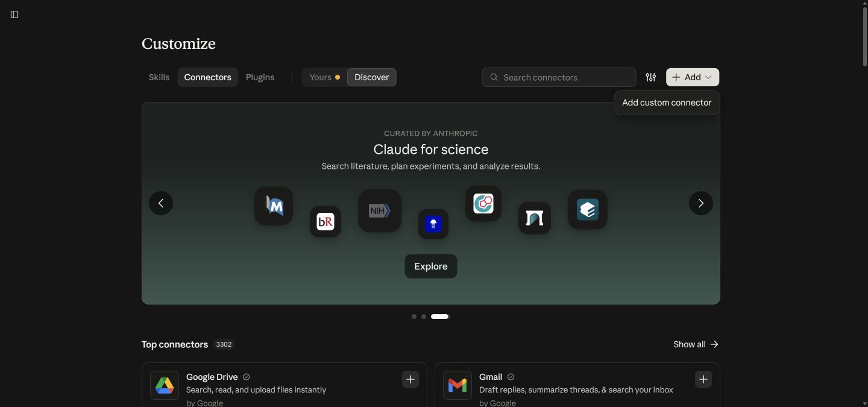Open the Google Drive connector title
The width and height of the screenshot is (868, 407).
[x=212, y=377]
